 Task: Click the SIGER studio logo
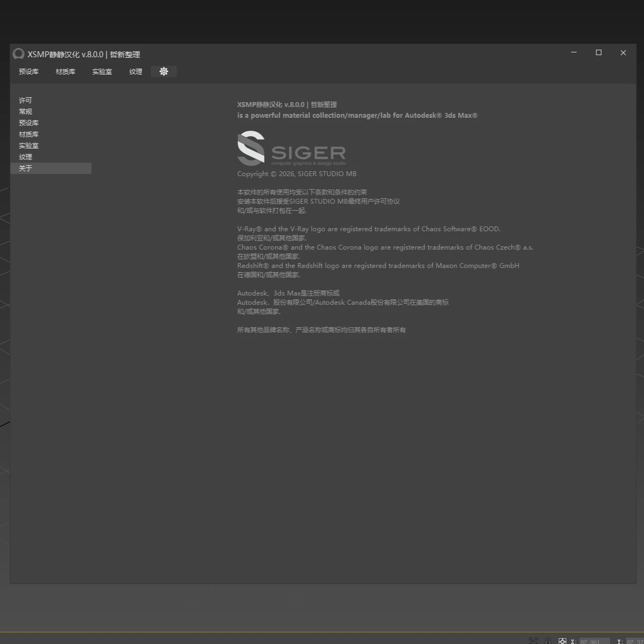pos(292,148)
